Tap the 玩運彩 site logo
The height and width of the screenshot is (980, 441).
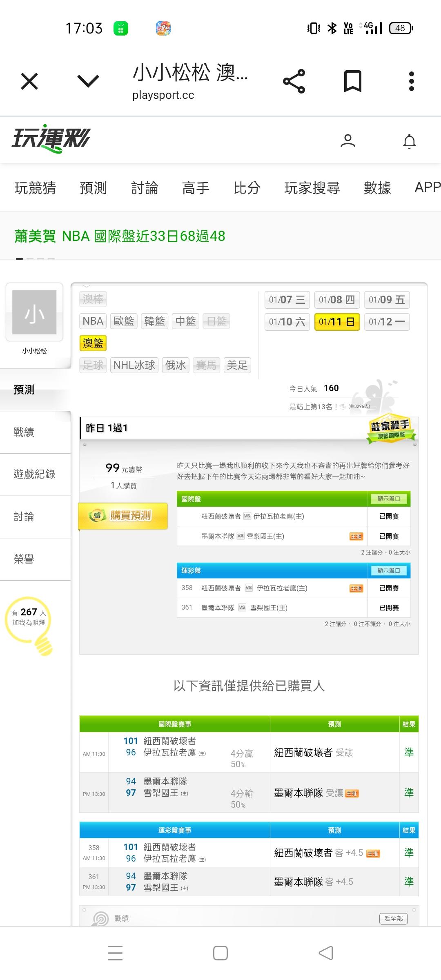coord(51,139)
